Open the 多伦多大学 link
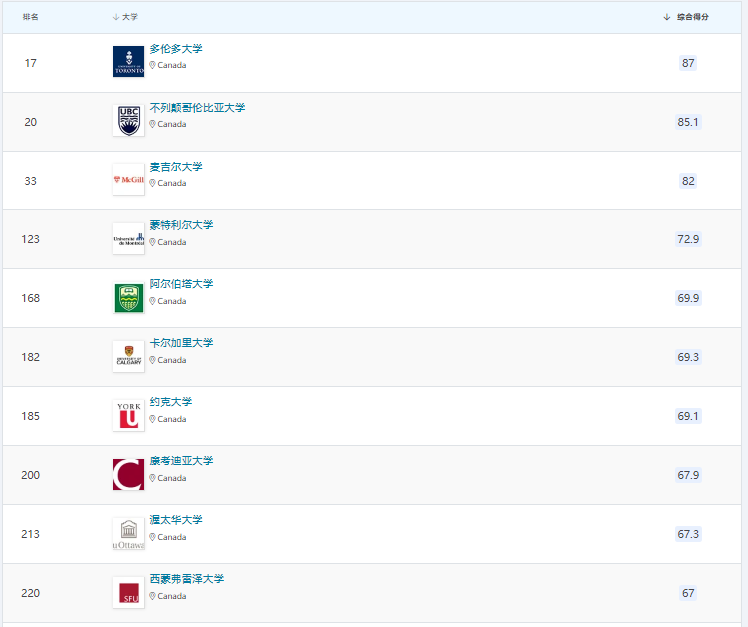 point(176,49)
